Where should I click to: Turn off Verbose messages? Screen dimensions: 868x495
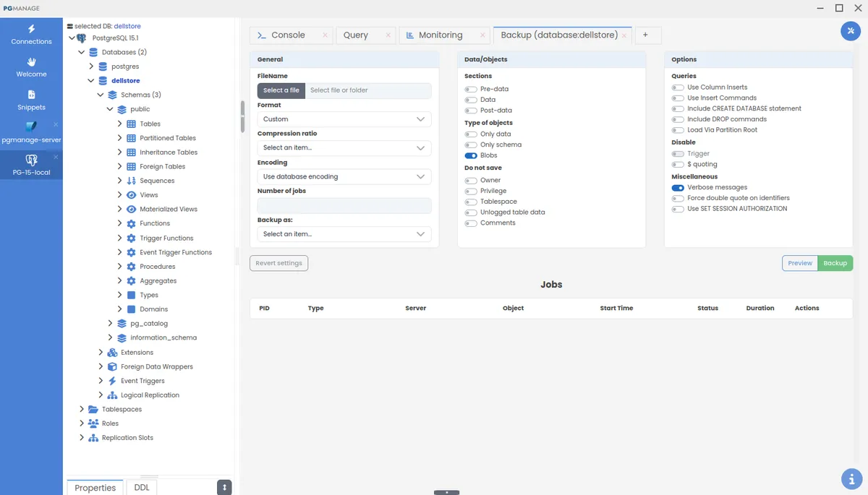point(677,186)
